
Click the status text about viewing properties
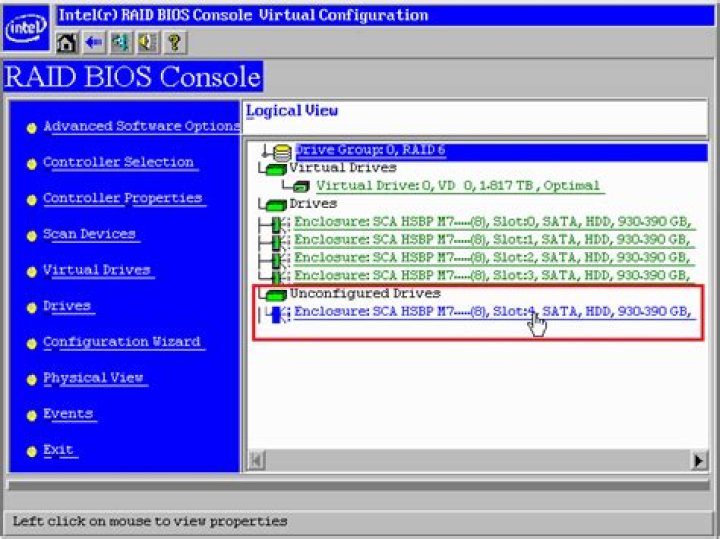(150, 522)
